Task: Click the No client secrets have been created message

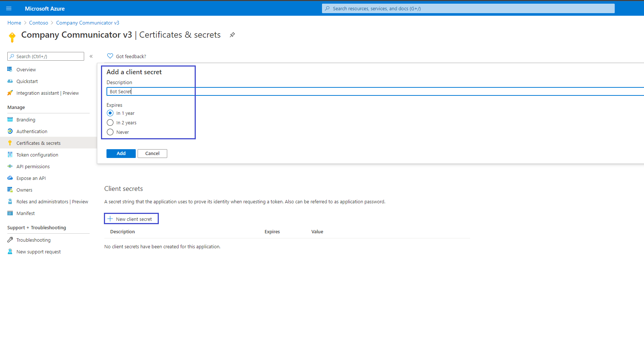Action: click(x=162, y=246)
